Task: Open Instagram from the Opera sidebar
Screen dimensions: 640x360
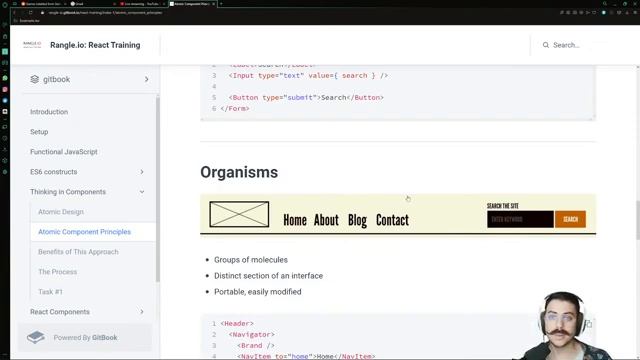Action: pos(5,89)
